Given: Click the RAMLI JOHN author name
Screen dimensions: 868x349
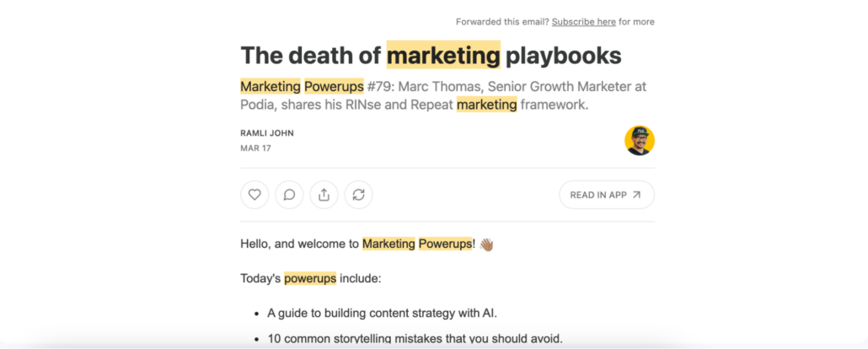Looking at the screenshot, I should pyautogui.click(x=267, y=133).
